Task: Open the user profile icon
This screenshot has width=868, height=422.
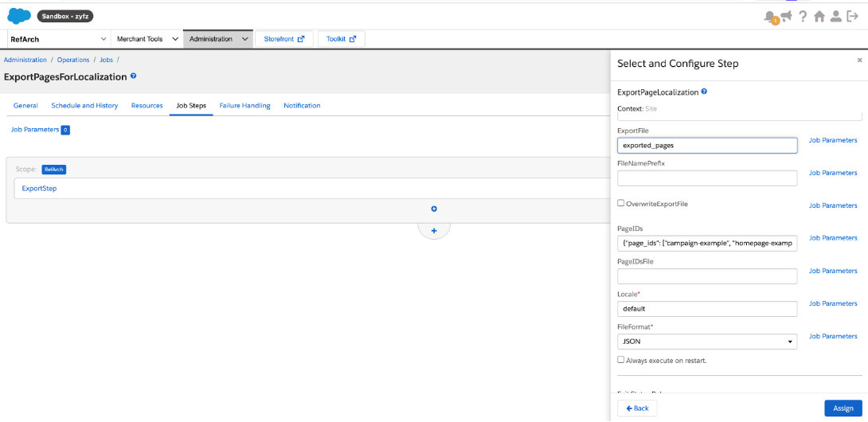Action: click(836, 17)
